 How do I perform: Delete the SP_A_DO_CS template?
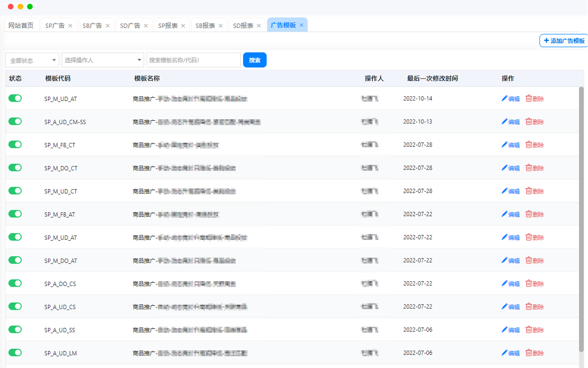[535, 284]
